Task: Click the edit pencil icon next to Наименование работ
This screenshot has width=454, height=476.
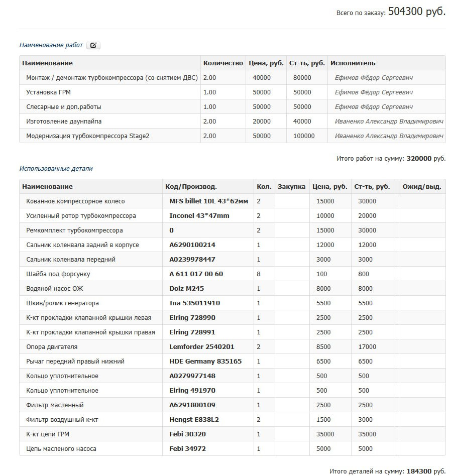Action: pyautogui.click(x=93, y=45)
